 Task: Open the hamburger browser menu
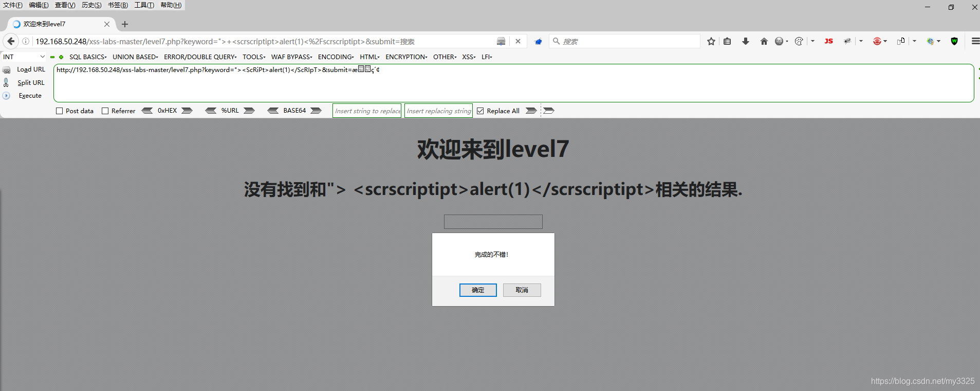pyautogui.click(x=975, y=41)
